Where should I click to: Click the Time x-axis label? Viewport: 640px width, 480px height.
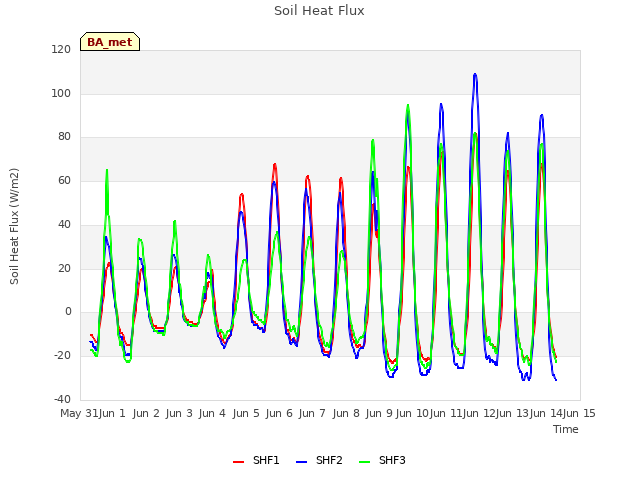pos(566,429)
